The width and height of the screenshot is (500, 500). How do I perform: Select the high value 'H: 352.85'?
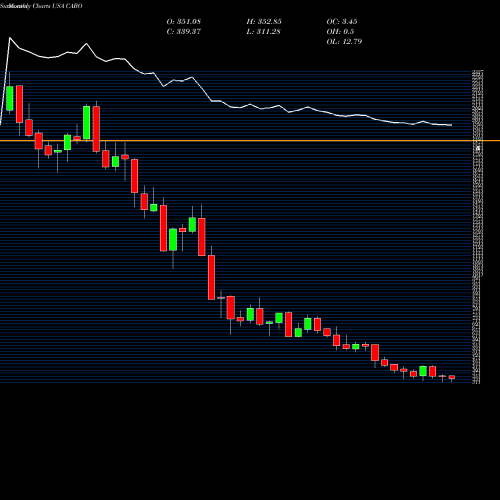click(264, 22)
